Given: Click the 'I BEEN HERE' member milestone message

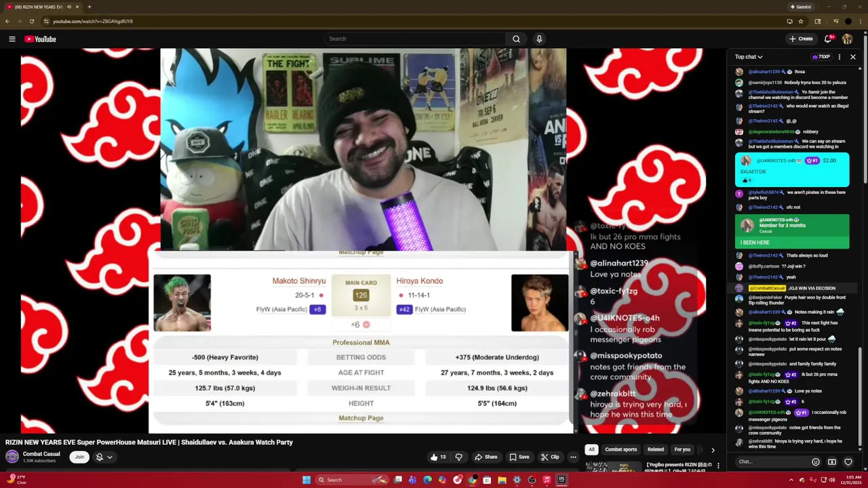Looking at the screenshot, I should pyautogui.click(x=792, y=231).
